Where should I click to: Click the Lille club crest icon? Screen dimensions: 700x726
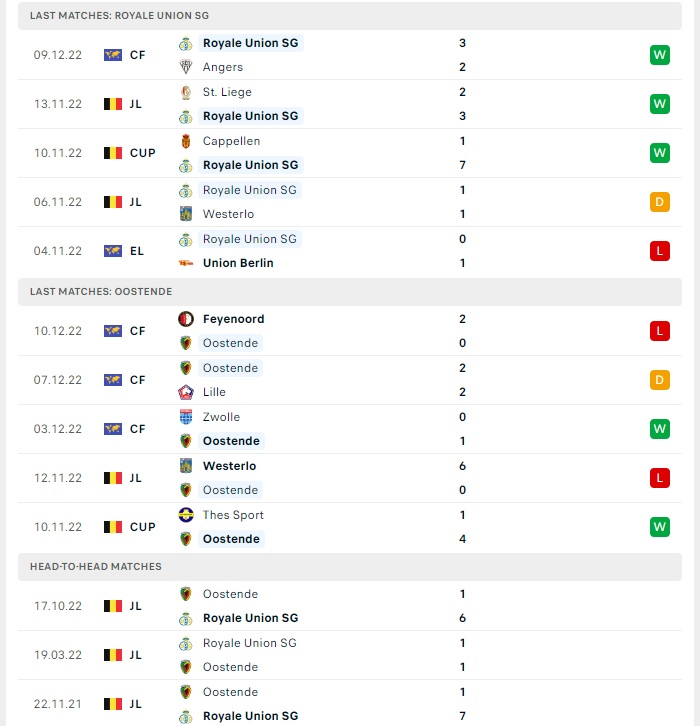(186, 392)
